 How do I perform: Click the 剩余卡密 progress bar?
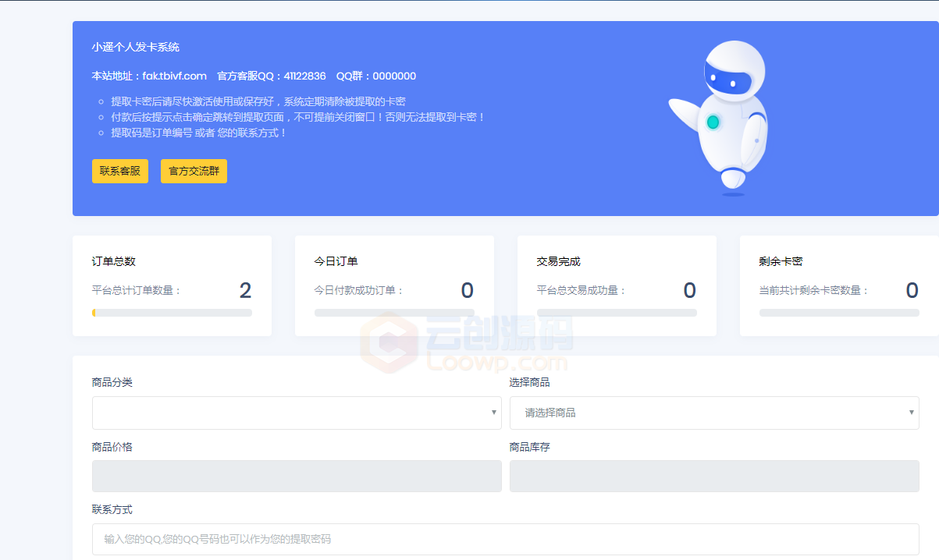tap(839, 313)
